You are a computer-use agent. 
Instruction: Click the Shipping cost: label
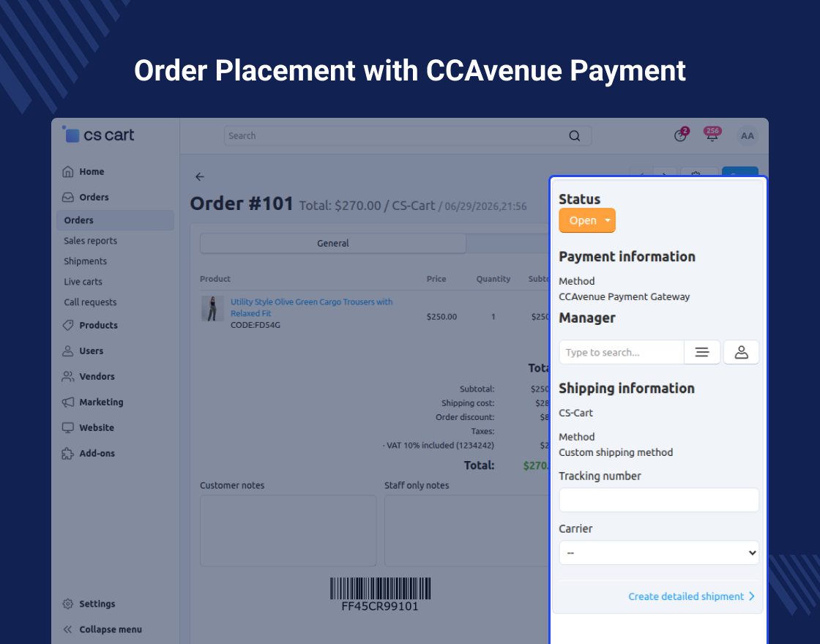468,403
